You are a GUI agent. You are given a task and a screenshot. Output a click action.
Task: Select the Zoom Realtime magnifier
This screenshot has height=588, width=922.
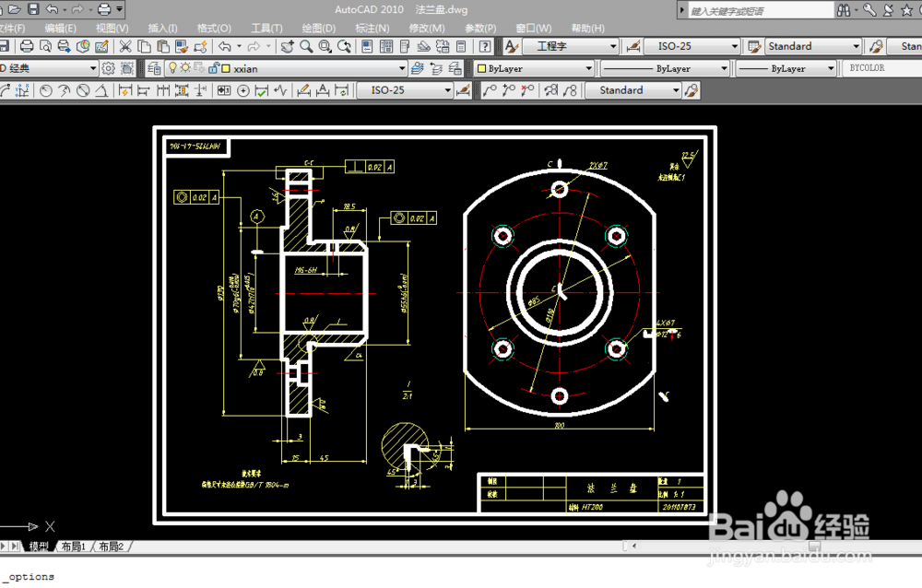click(306, 46)
